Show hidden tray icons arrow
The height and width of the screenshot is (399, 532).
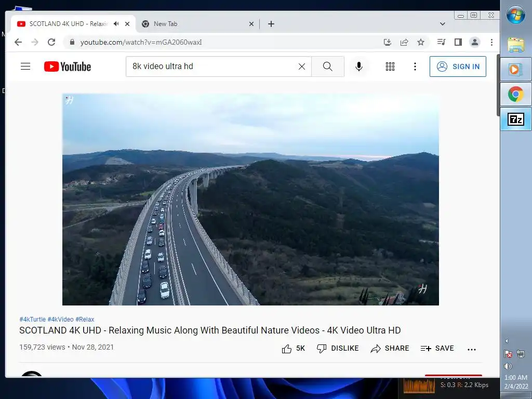pos(507,341)
